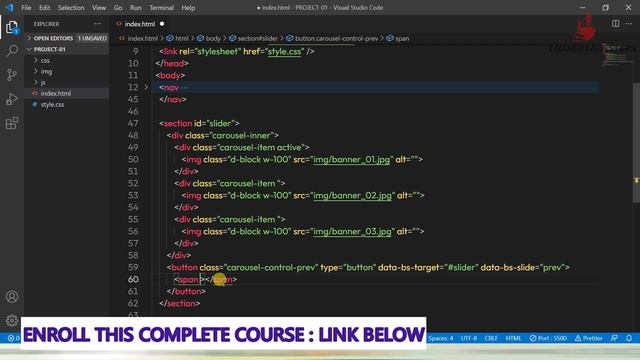
Task: Expand the Open Editors section
Action: point(53,38)
